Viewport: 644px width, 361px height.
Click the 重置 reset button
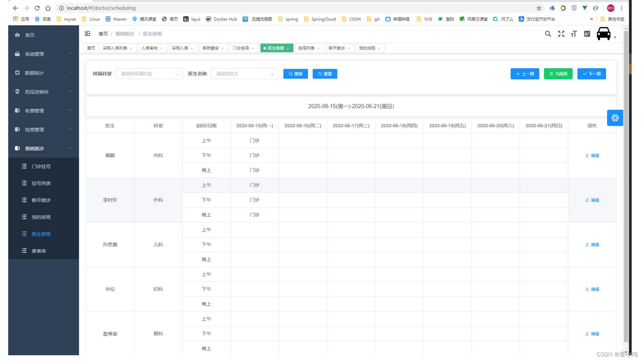click(325, 74)
